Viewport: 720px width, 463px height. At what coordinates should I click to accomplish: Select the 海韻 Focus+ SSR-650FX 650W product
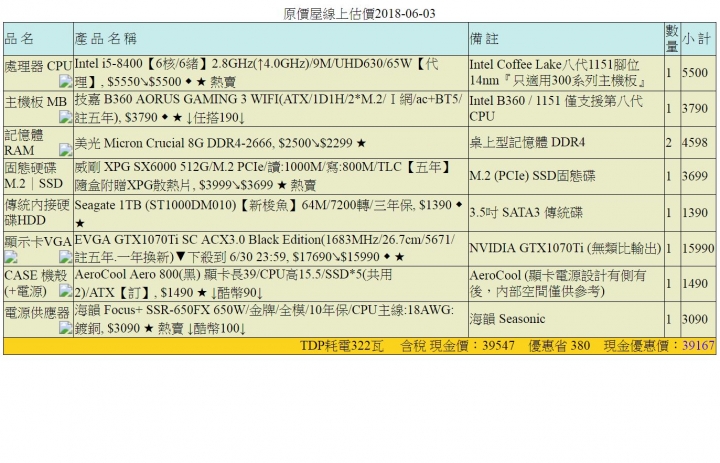264,319
